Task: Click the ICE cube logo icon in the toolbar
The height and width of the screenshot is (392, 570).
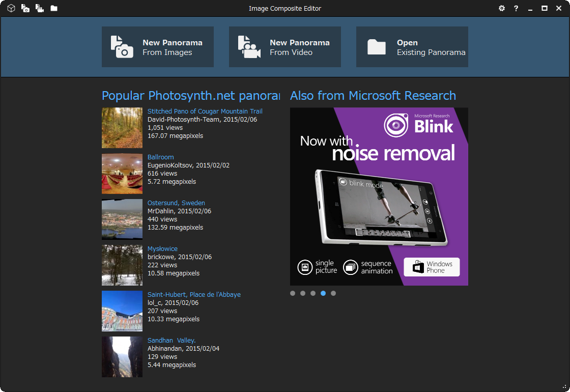Action: click(11, 8)
